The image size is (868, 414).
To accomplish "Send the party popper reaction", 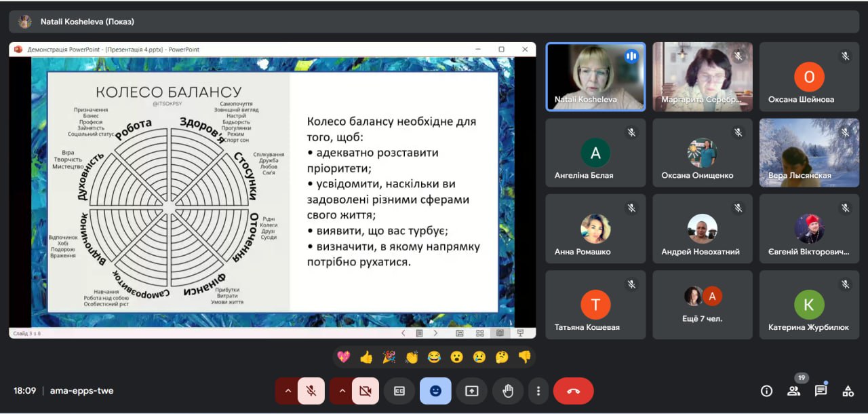I will [389, 357].
